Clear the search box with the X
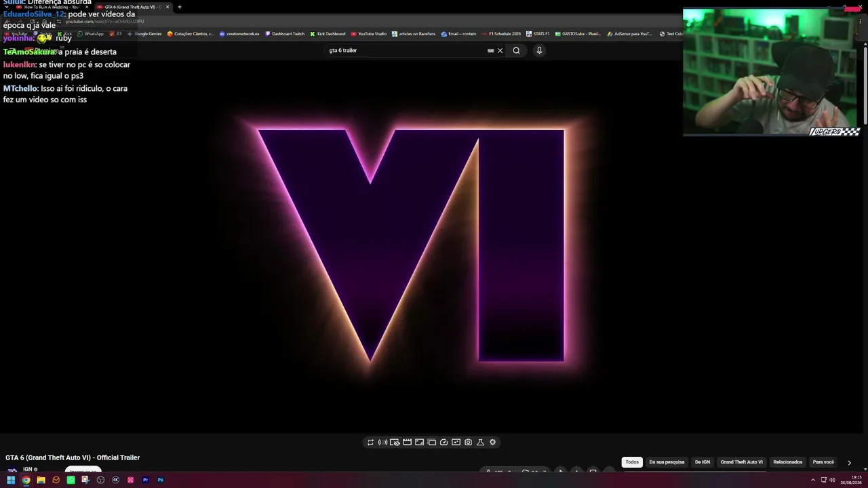This screenshot has height=488, width=868. (500, 50)
